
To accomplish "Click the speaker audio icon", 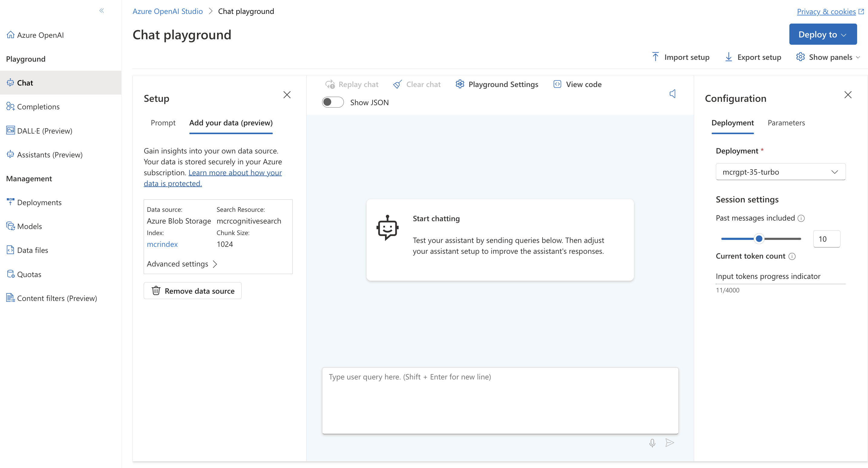I will [x=673, y=94].
